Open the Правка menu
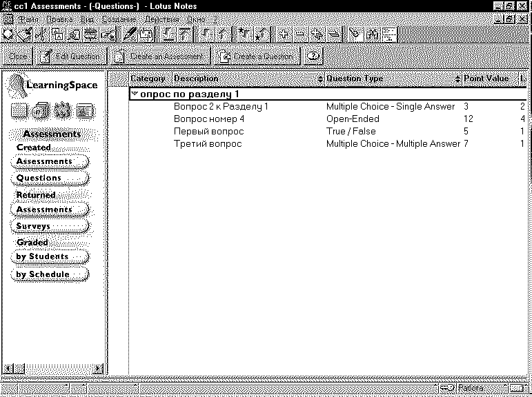 click(59, 19)
